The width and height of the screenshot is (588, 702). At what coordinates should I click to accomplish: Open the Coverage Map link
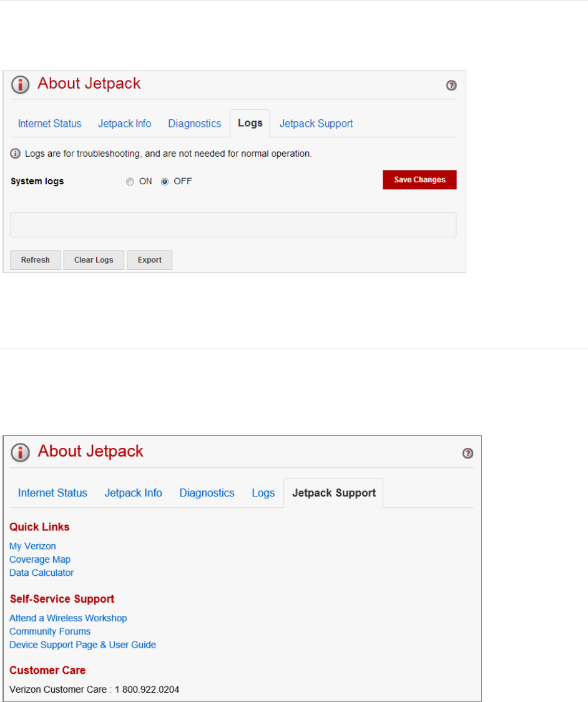[40, 560]
